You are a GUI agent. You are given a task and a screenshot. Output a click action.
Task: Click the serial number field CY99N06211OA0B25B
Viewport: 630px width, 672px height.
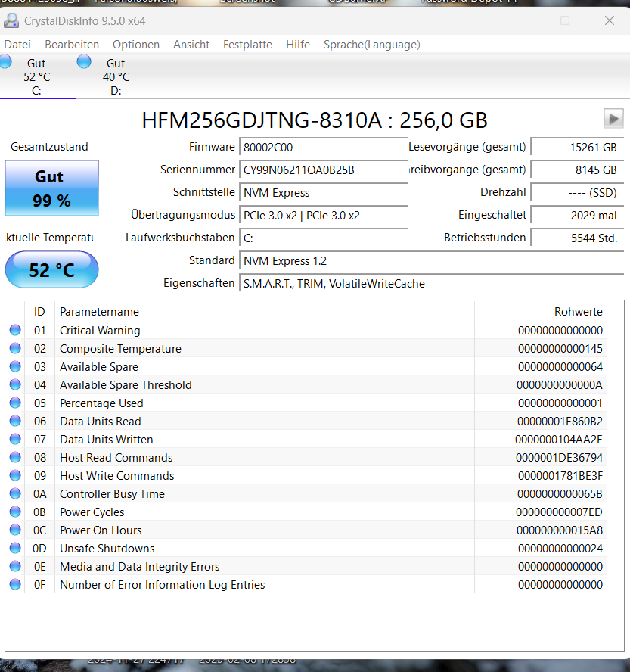324,170
